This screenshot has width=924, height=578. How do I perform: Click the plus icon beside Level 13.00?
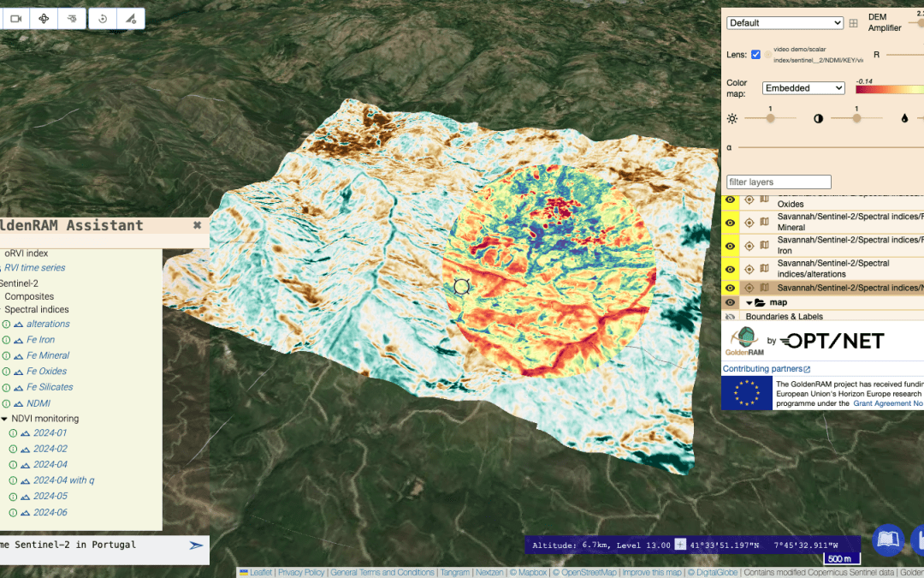(x=680, y=545)
